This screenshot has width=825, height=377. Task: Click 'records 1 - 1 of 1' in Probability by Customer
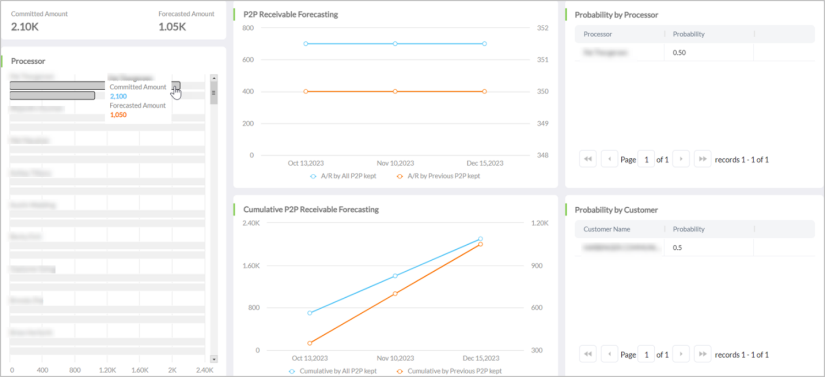(x=742, y=354)
